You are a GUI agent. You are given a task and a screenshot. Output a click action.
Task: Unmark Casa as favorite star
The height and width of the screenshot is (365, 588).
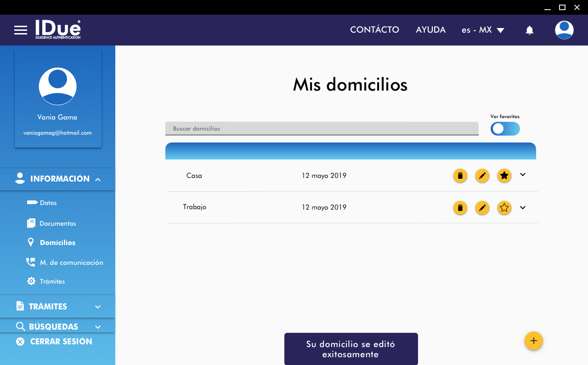(x=504, y=176)
